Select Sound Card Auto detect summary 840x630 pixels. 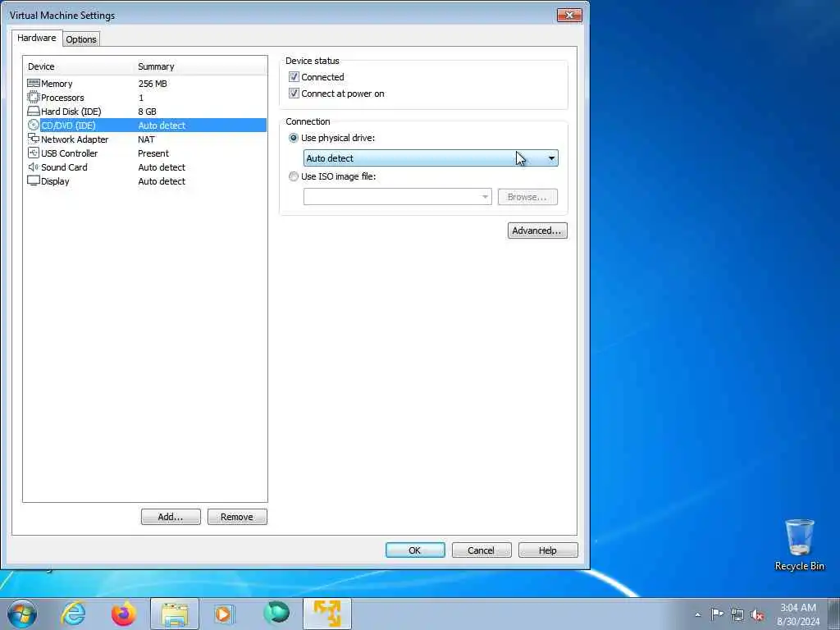point(162,167)
